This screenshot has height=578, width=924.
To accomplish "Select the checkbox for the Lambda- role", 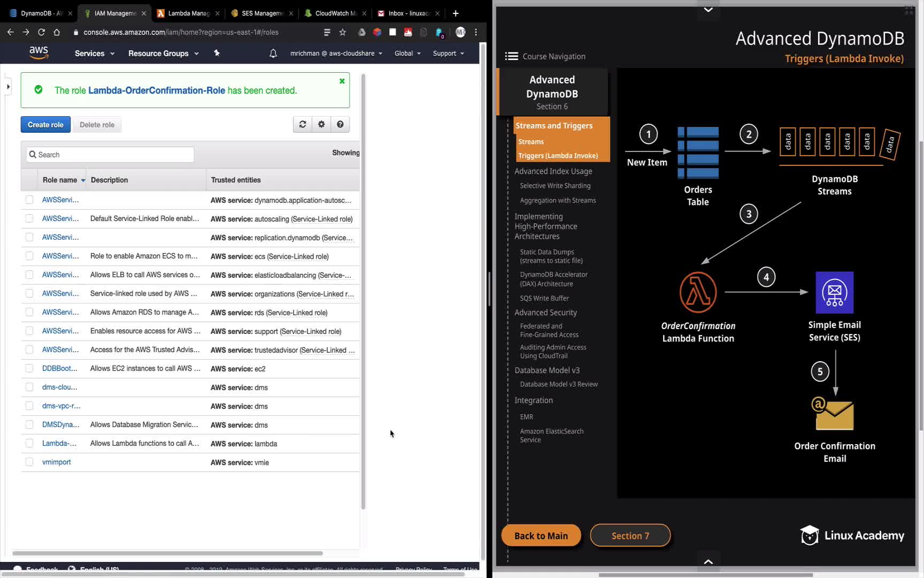I will [29, 443].
